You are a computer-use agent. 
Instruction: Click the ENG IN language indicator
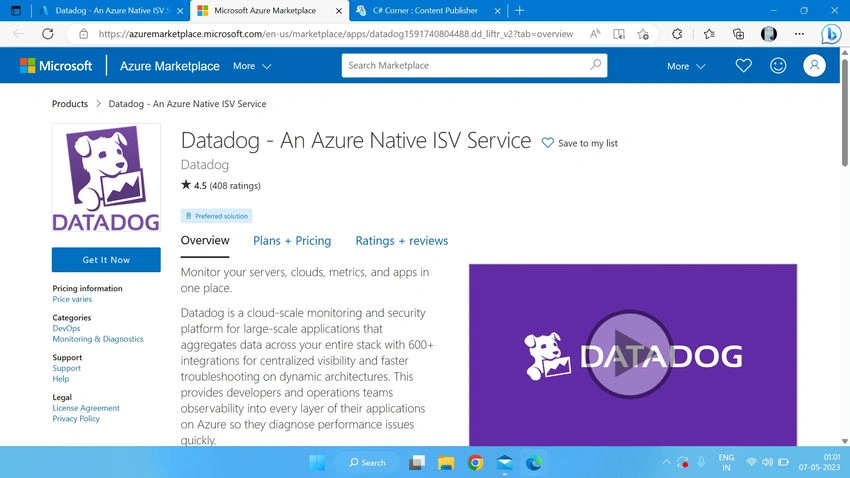point(726,462)
